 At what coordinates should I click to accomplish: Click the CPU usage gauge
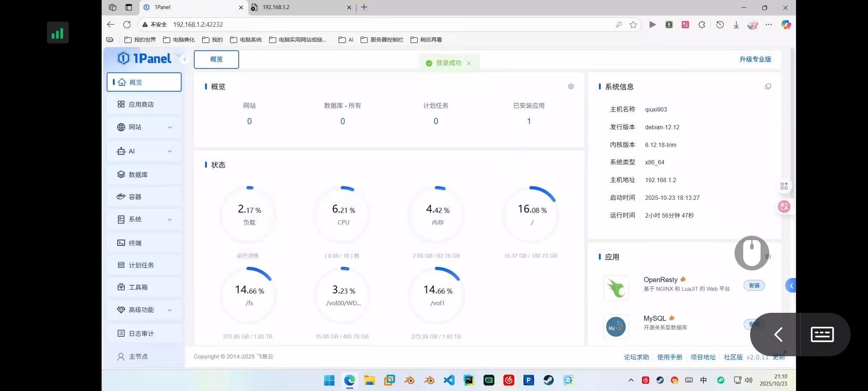pos(343,214)
